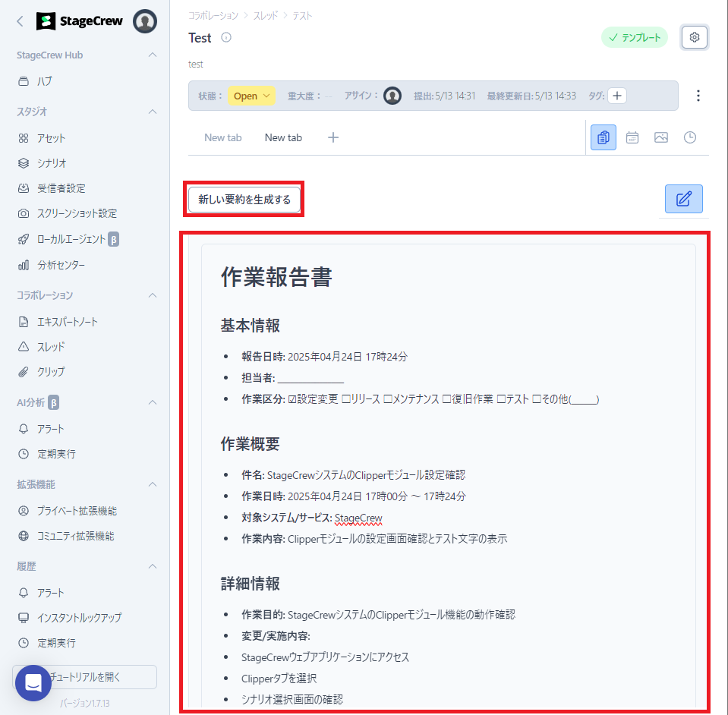This screenshot has height=715, width=728.
Task: Collapse the スタジオ sidebar section
Action: click(153, 112)
